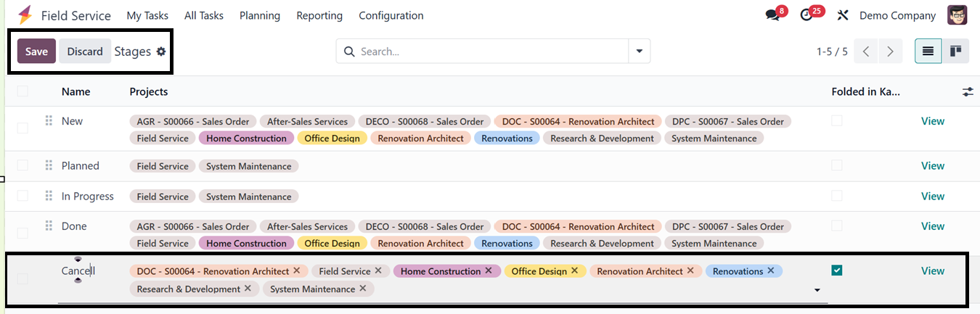Switch to list view icon

coord(928,51)
